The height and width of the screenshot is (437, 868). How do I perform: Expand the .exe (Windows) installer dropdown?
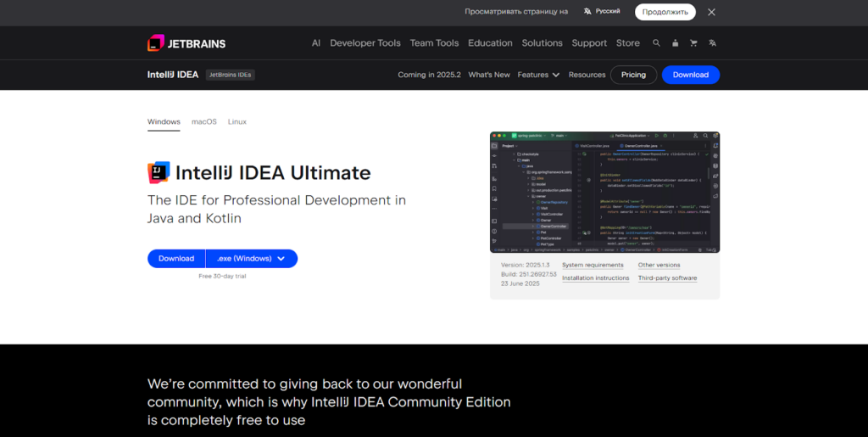pos(251,259)
